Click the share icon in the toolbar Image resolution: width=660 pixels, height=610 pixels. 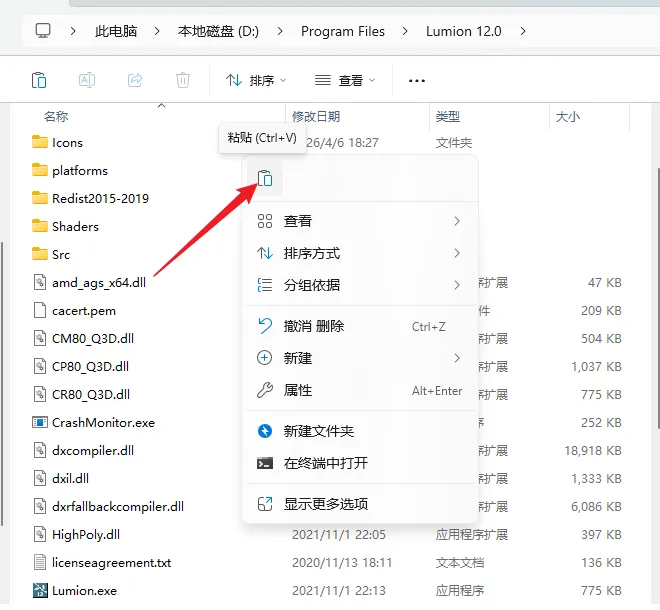pos(135,80)
